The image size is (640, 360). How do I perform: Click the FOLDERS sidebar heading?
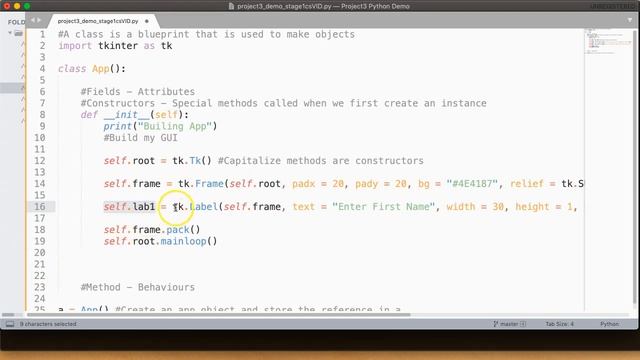(x=16, y=22)
